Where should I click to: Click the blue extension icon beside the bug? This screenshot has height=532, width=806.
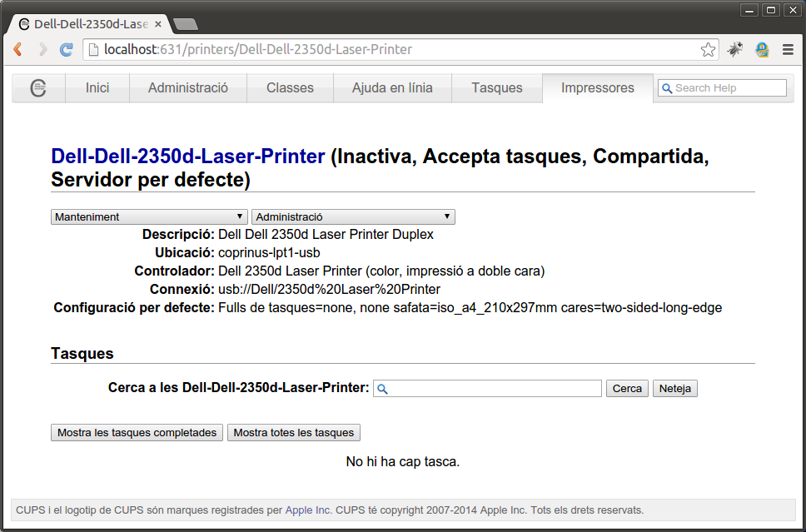tap(761, 50)
